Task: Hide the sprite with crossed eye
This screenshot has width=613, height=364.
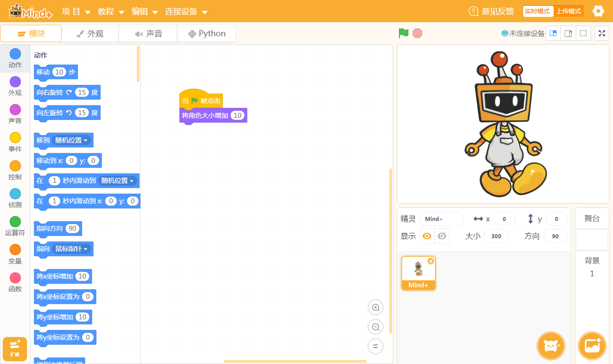Action: [442, 236]
